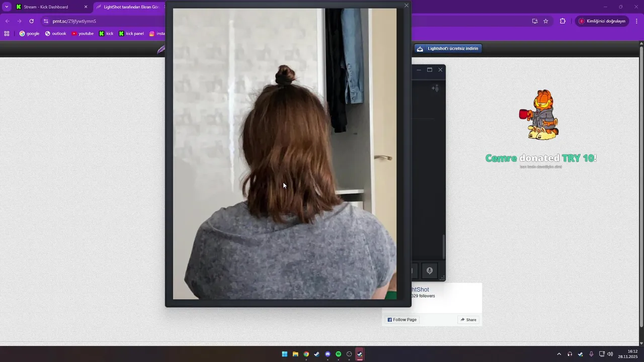Screen dimensions: 644x362
Task: Click the microphone tray icon
Action: click(x=591, y=354)
